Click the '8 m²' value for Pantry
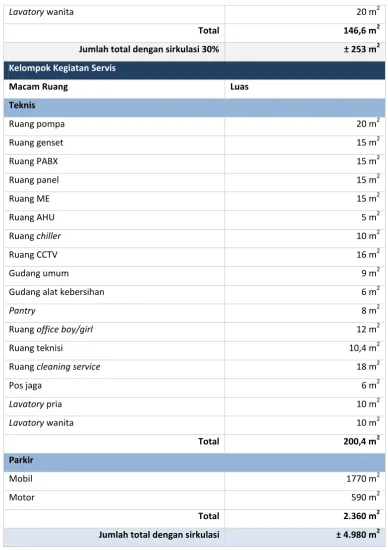 (370, 310)
